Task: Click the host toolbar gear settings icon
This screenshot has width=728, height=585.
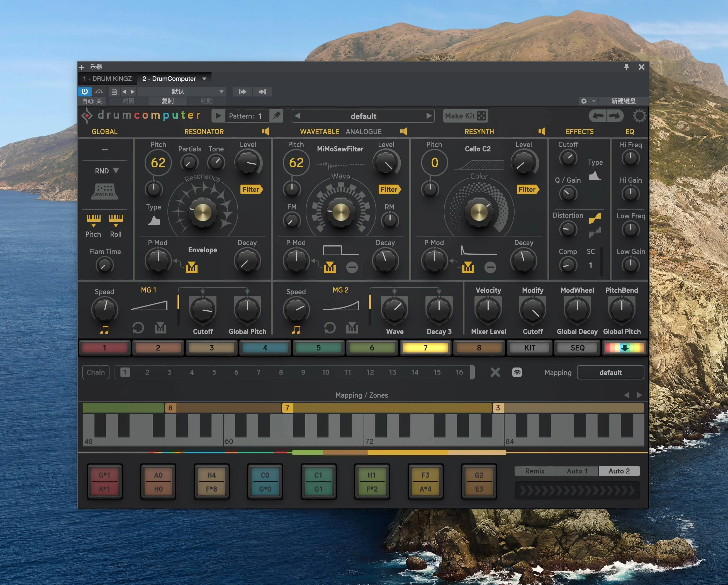Action: pos(583,101)
